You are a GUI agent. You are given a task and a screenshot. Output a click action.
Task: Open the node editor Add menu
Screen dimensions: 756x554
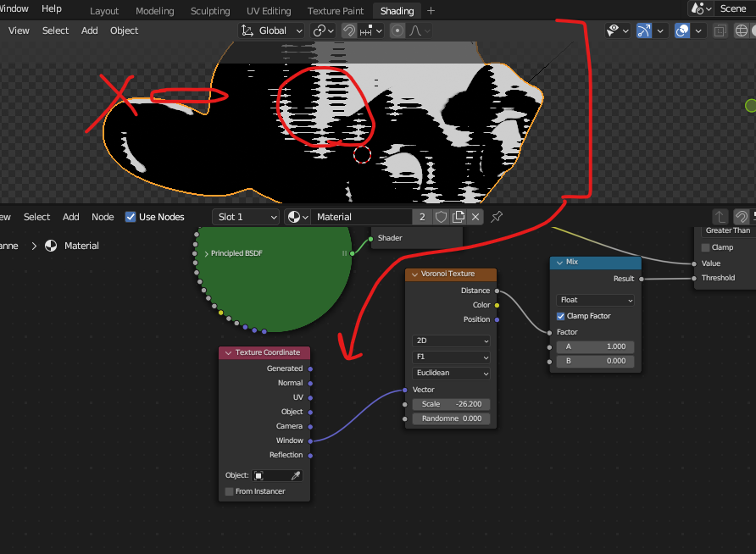pyautogui.click(x=71, y=217)
